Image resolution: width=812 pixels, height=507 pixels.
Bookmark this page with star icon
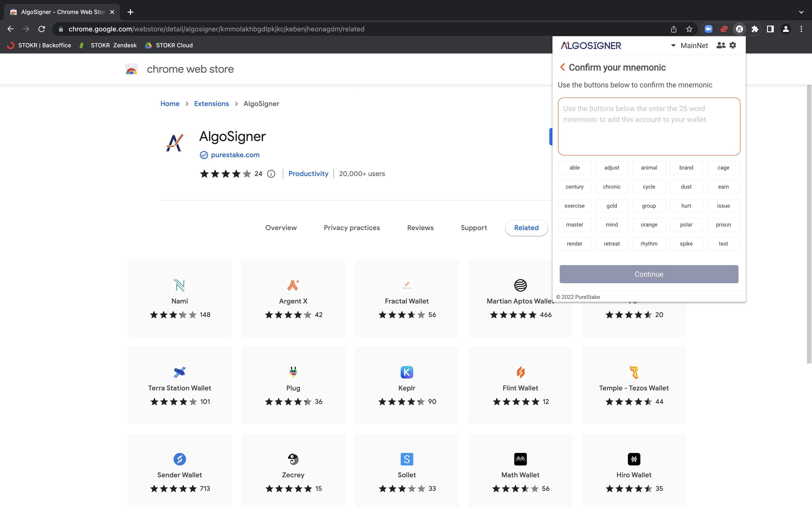689,29
